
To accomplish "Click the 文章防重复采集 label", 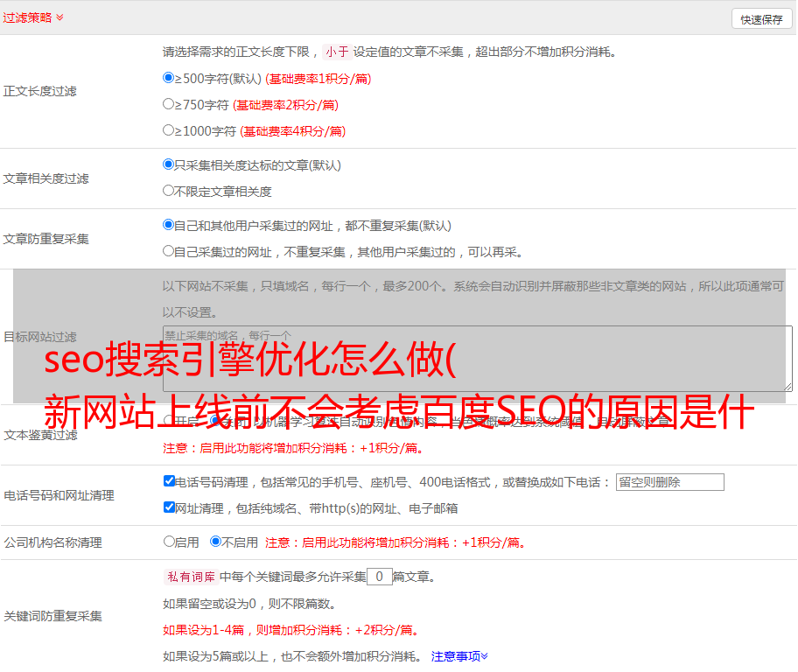I will coord(46,239).
